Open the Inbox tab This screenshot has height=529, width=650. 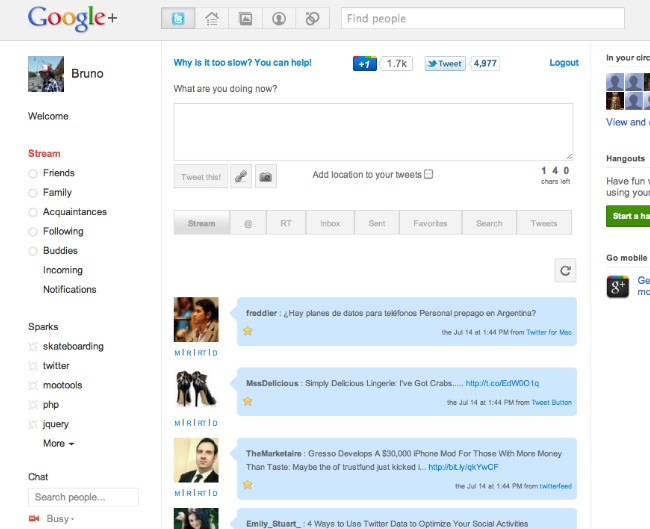330,223
